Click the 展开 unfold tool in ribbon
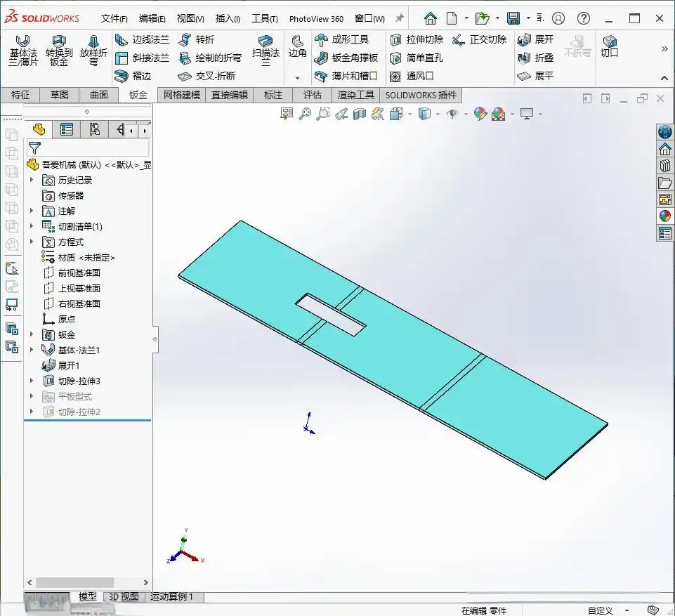Image resolution: width=675 pixels, height=616 pixels. pos(535,39)
